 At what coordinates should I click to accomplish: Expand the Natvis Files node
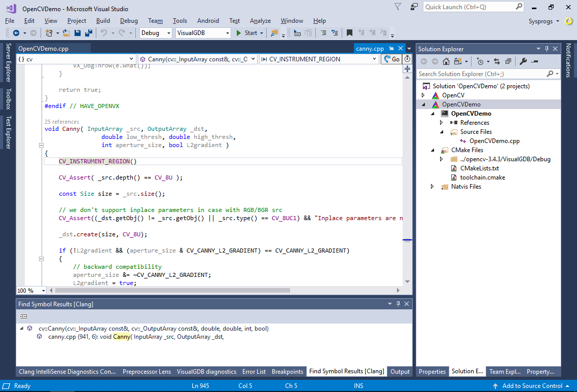(x=432, y=187)
